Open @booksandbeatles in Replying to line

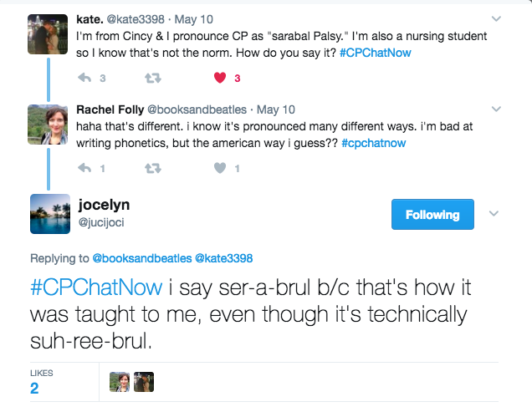click(x=141, y=257)
